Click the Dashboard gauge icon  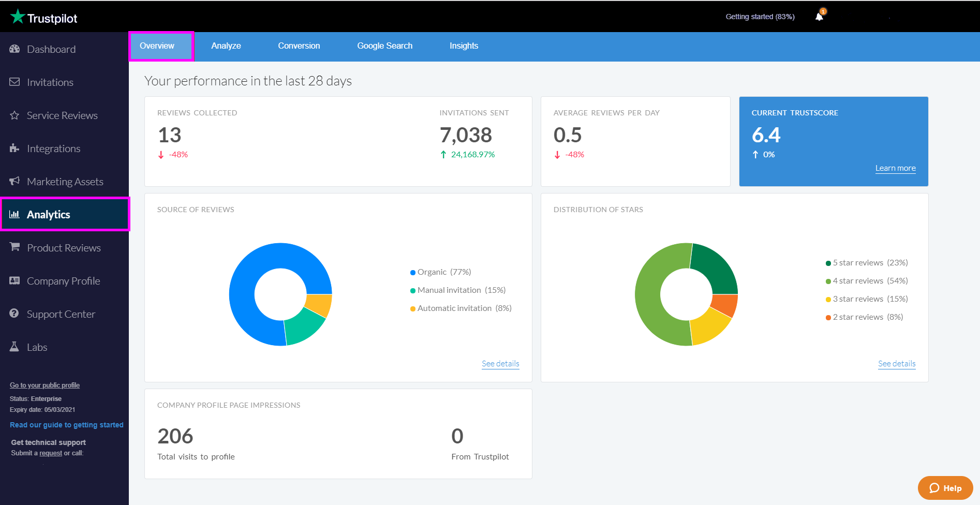[14, 49]
